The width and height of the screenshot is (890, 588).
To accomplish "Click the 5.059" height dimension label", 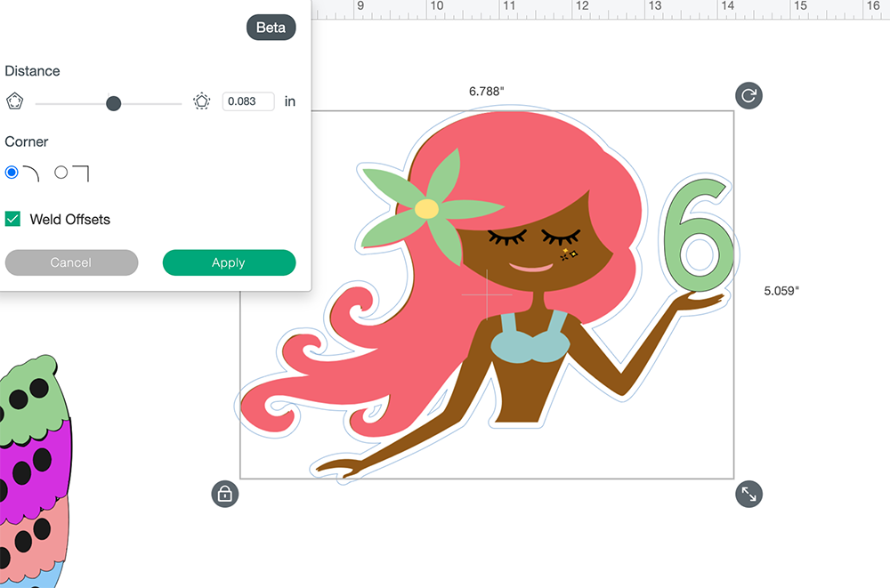I will tap(781, 290).
